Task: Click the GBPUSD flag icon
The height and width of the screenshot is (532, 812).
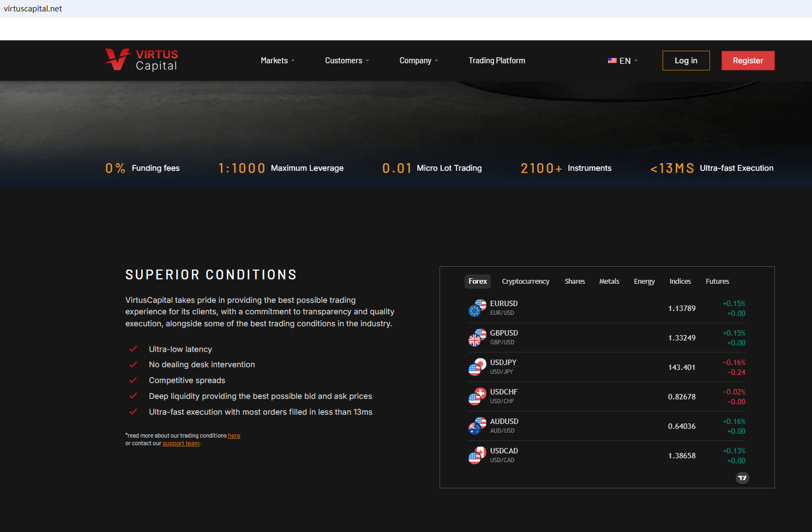Action: click(477, 337)
